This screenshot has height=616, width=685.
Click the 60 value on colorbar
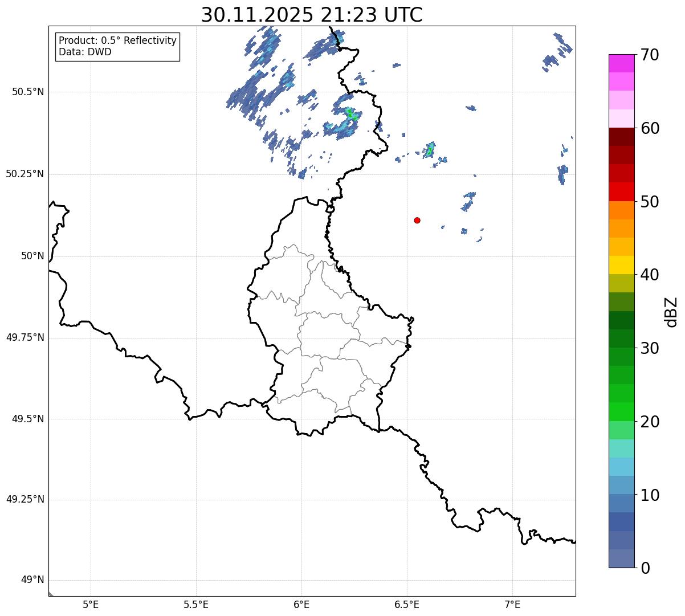pos(649,128)
